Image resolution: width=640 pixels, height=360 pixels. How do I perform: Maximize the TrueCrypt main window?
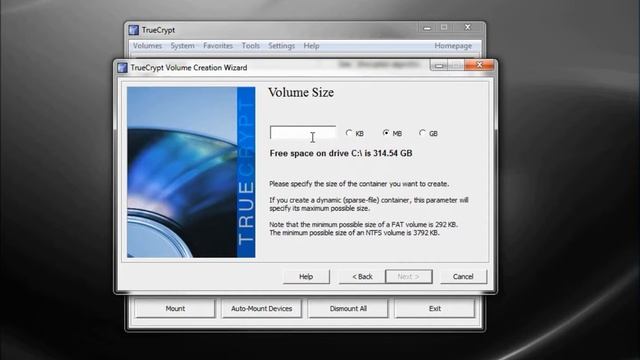point(444,27)
